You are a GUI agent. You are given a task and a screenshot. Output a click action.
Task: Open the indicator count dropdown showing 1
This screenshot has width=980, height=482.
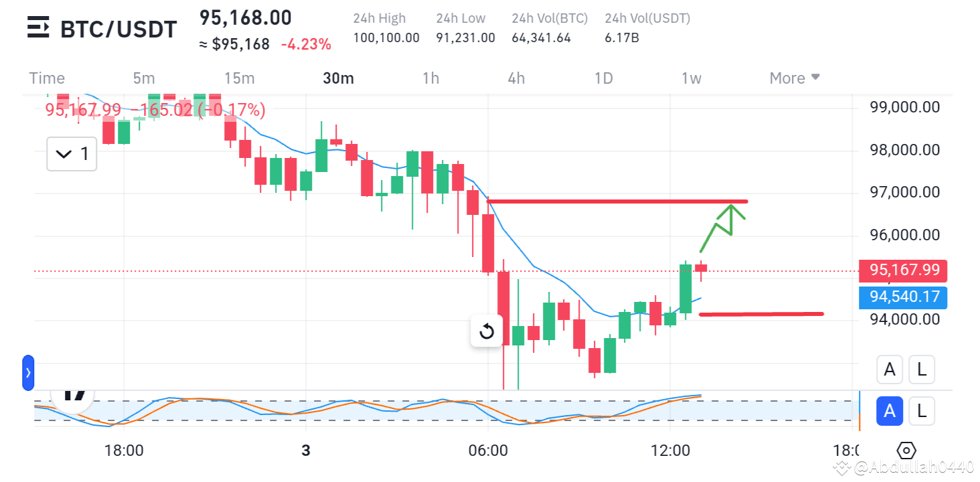coord(72,154)
